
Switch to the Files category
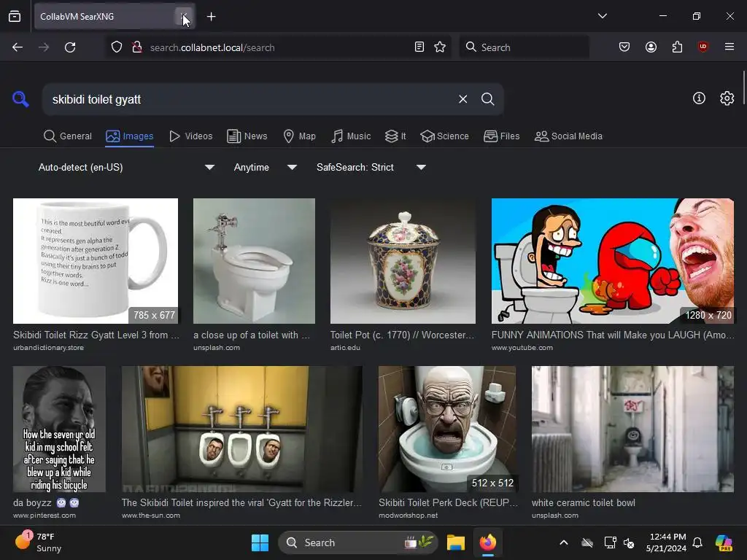tap(502, 136)
